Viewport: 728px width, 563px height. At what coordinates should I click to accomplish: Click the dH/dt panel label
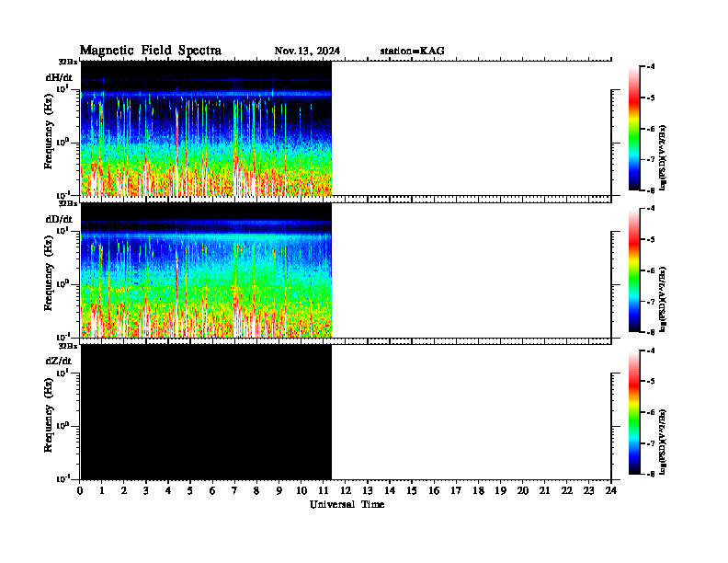pyautogui.click(x=59, y=77)
